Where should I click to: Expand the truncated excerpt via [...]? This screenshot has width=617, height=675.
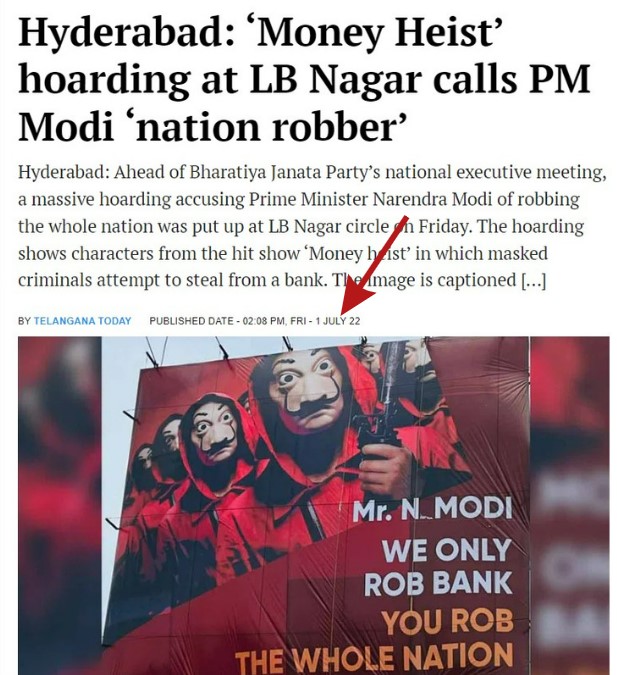(x=533, y=280)
